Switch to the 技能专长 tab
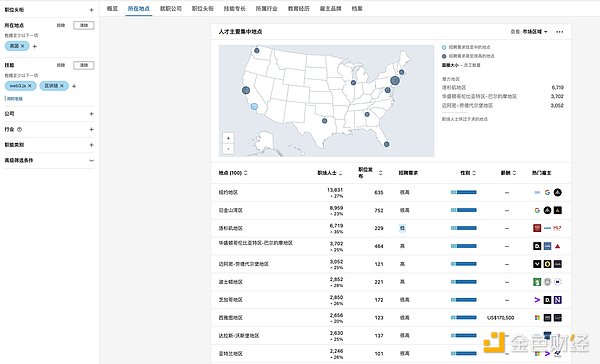Image resolution: width=600 pixels, height=364 pixels. point(235,8)
